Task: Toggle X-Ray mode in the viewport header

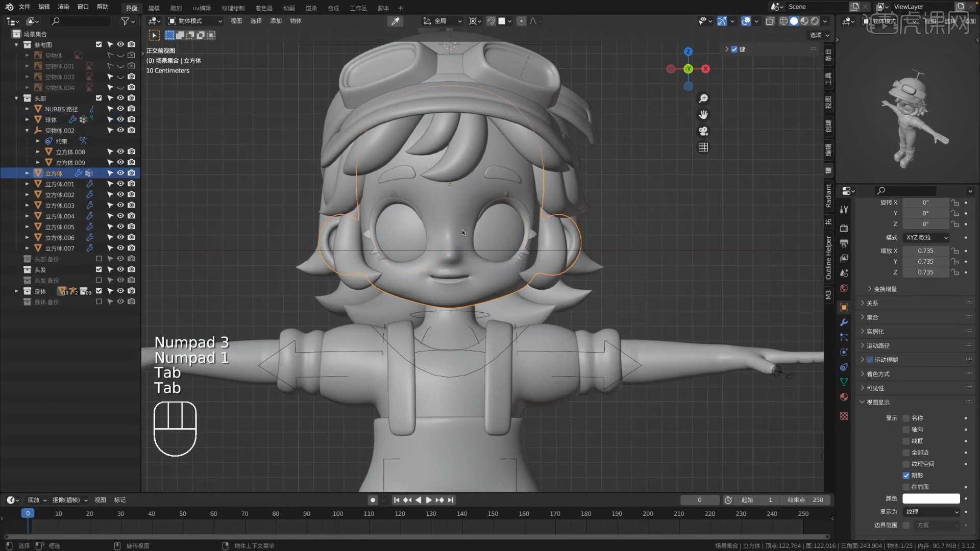Action: point(771,21)
